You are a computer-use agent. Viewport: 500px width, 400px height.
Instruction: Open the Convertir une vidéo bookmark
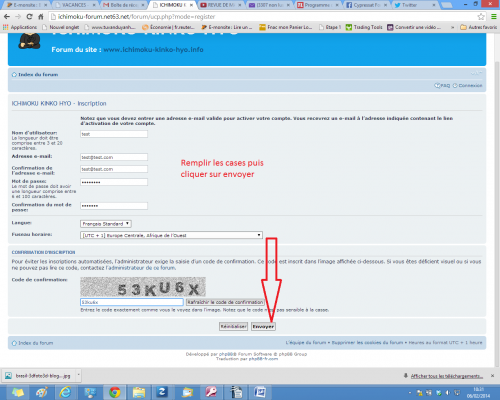click(x=414, y=27)
